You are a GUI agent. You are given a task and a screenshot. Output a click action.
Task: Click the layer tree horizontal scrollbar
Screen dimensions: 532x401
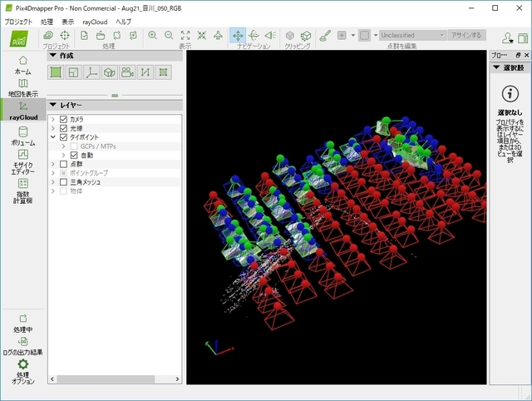pyautogui.click(x=106, y=379)
